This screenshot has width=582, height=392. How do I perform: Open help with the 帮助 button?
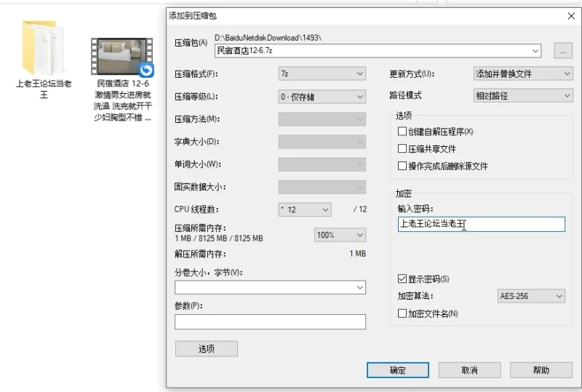pyautogui.click(x=541, y=370)
